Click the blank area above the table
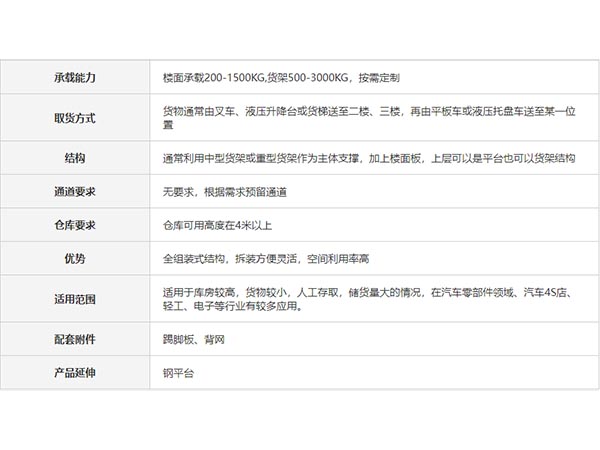 [300, 30]
